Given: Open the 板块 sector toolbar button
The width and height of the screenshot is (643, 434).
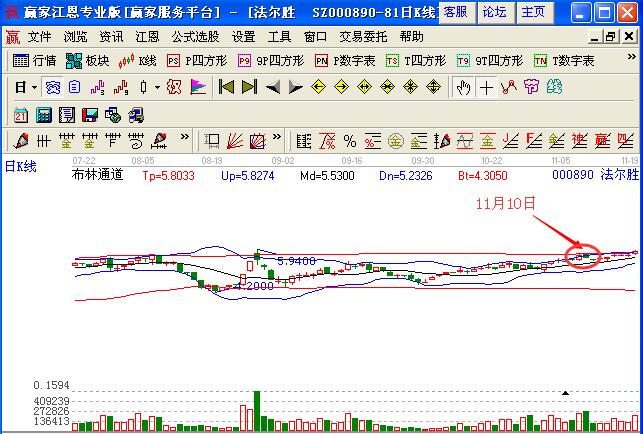Looking at the screenshot, I should [x=87, y=61].
